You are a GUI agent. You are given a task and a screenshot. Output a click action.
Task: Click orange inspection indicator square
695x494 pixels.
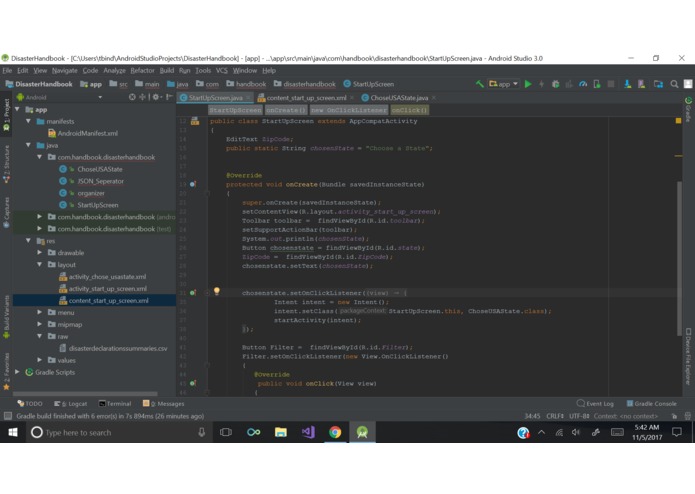678,121
